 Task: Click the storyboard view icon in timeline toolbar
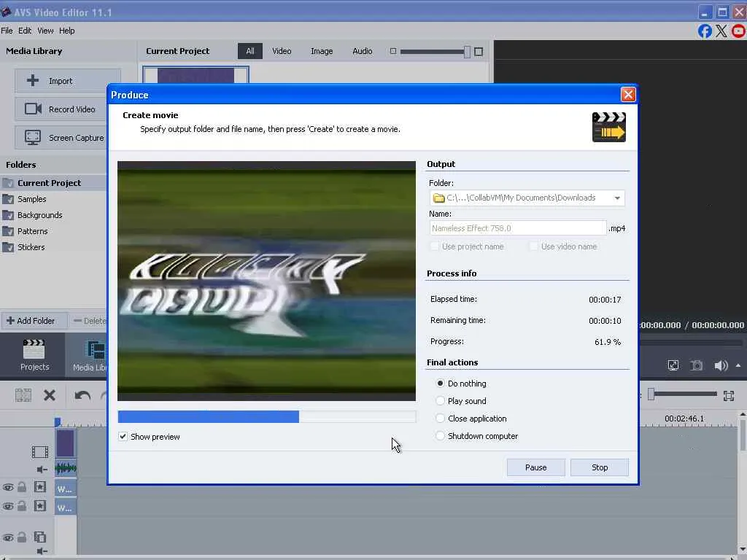coord(23,395)
